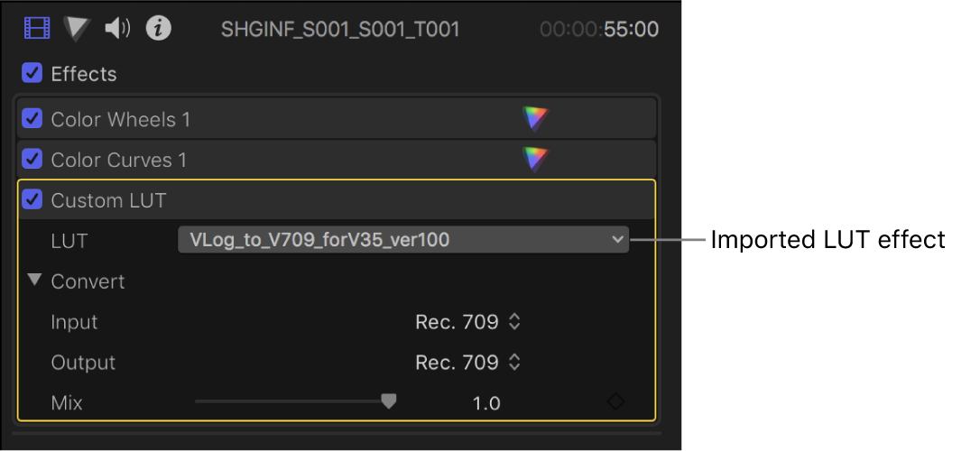Uncheck the Custom LUT effect
The height and width of the screenshot is (451, 980).
[x=32, y=200]
